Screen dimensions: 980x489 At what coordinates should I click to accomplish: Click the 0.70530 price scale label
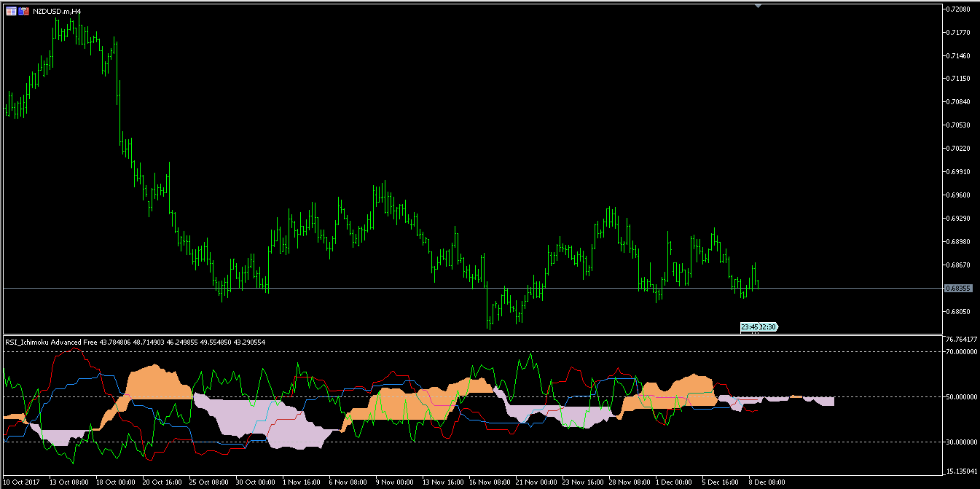pos(960,125)
